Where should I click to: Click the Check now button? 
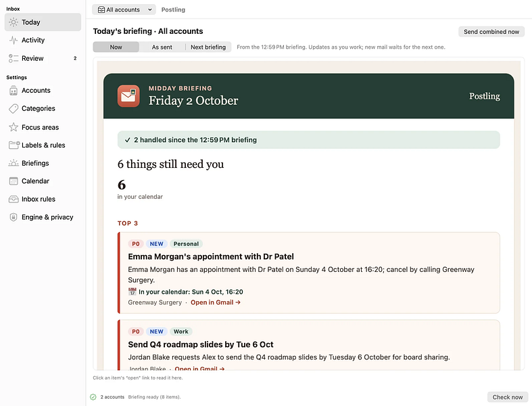pos(508,397)
